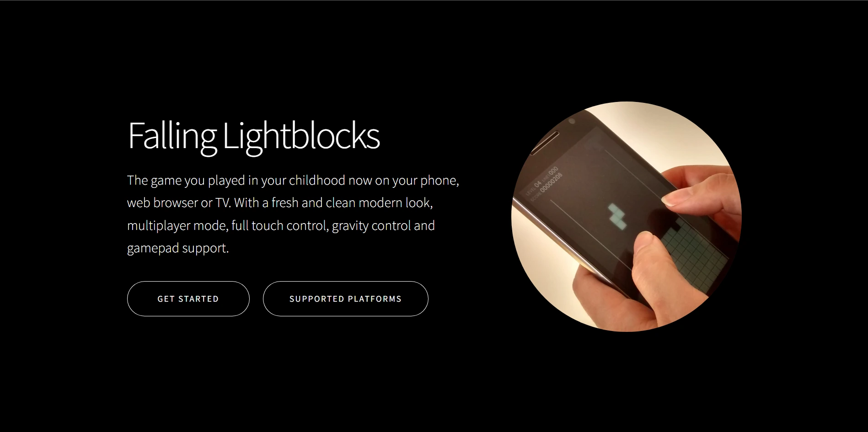Click the phone's front camera dot
The height and width of the screenshot is (432, 868).
(571, 121)
